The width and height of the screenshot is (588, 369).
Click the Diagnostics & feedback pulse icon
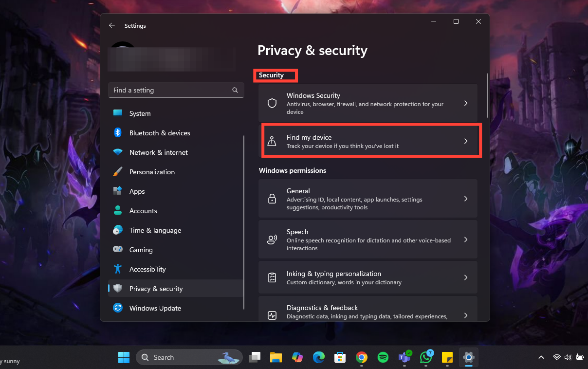[x=272, y=315]
